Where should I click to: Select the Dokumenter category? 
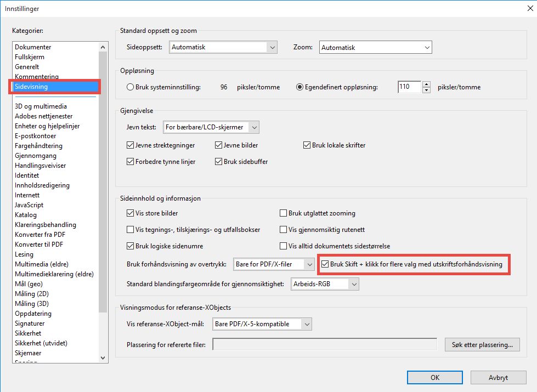click(33, 47)
